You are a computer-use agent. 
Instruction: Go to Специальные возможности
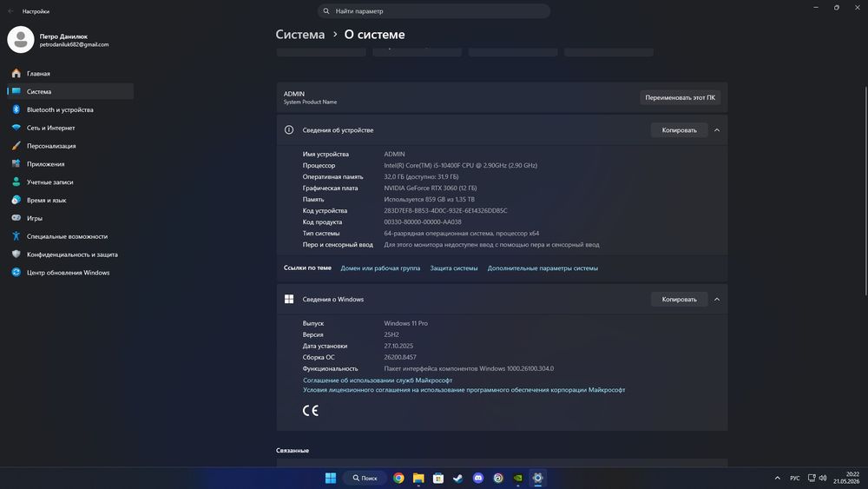coord(70,236)
